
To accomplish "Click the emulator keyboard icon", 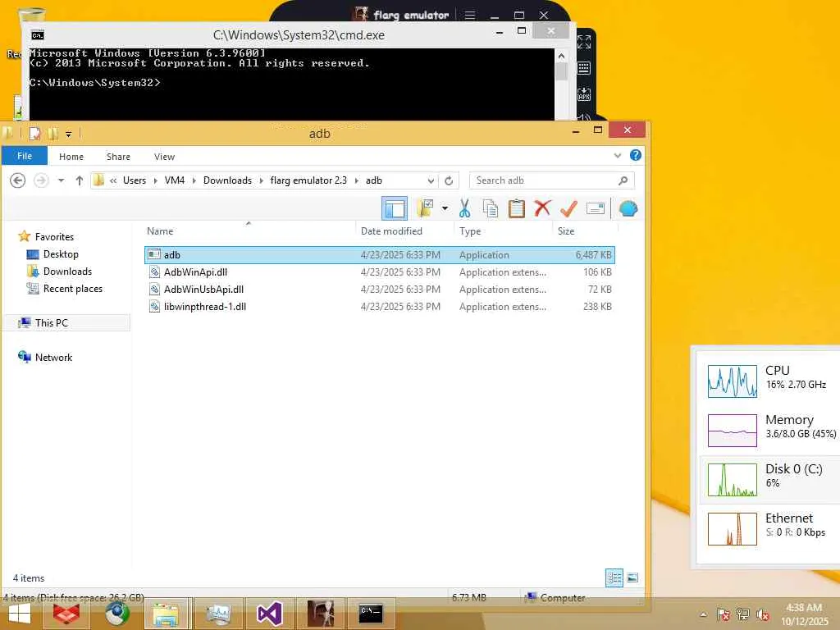I will 584,68.
